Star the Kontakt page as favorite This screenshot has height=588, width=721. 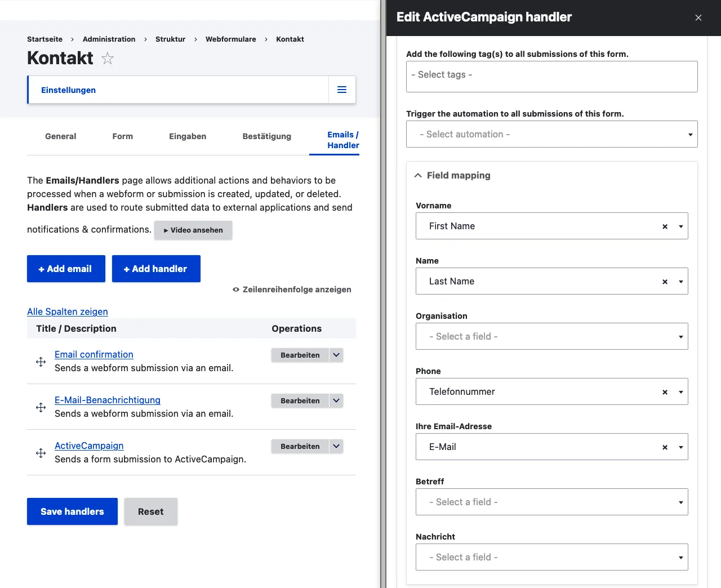[x=108, y=58]
